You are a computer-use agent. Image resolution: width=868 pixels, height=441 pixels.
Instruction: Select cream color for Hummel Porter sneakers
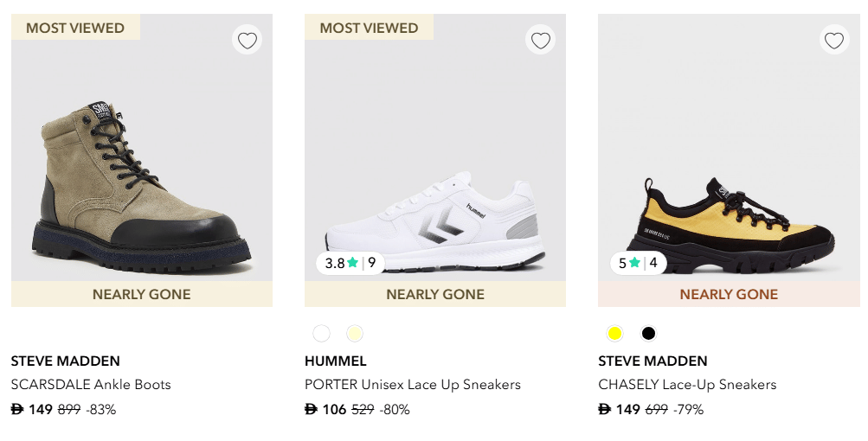point(355,334)
